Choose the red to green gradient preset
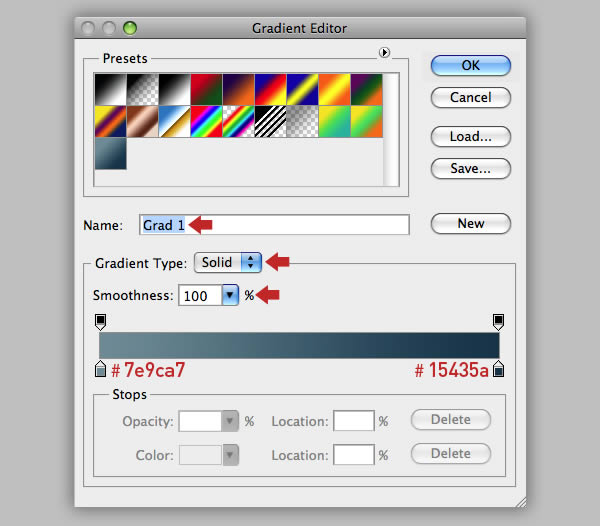600x526 pixels. (x=207, y=90)
